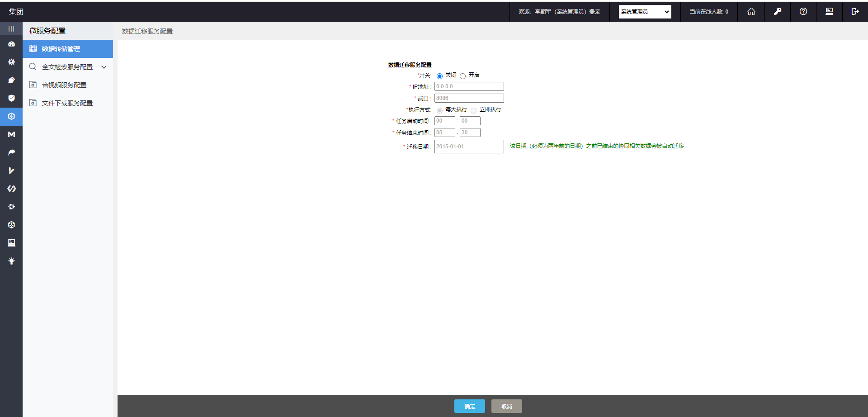Select the 关闭 switch radio button
Image resolution: width=868 pixels, height=417 pixels.
439,76
